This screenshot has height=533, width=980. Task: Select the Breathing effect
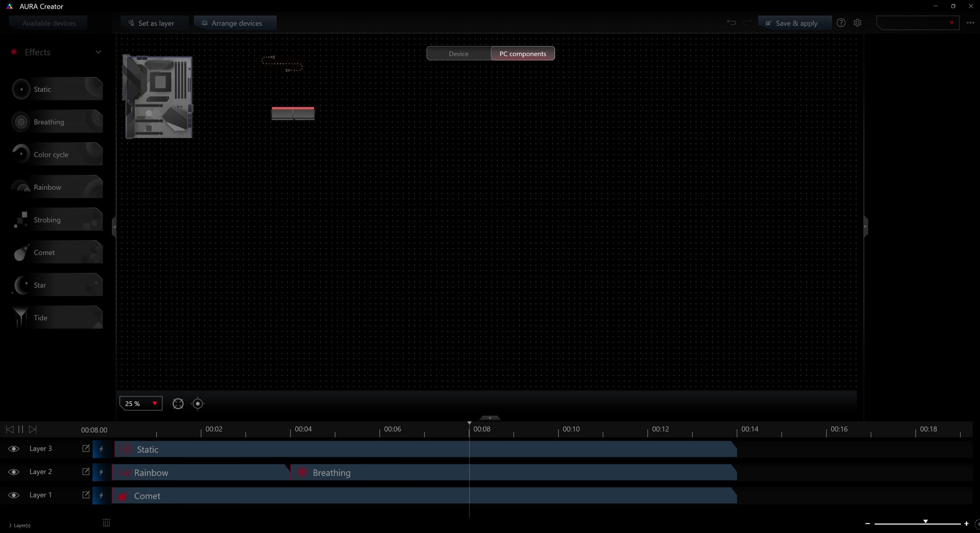point(57,122)
